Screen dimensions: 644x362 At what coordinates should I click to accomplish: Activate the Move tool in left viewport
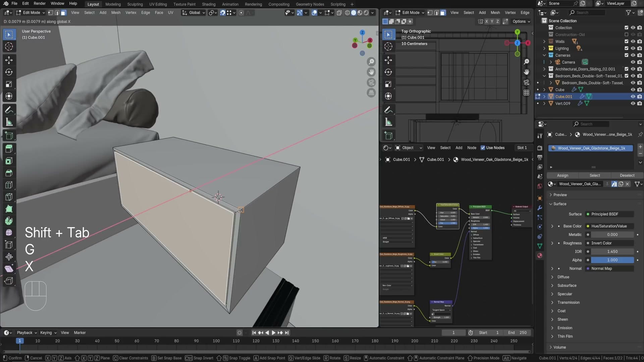9,60
